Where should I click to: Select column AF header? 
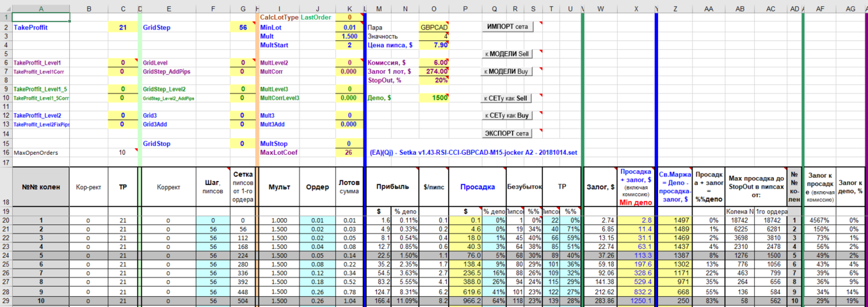pos(820,8)
